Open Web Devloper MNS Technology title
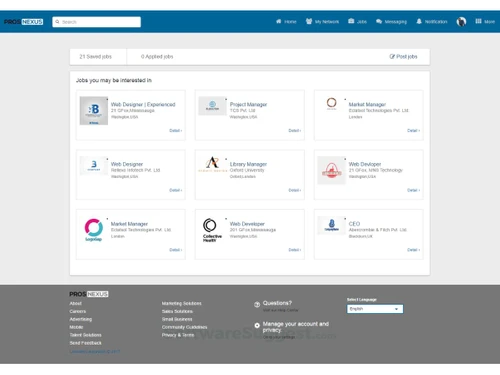 [365, 164]
